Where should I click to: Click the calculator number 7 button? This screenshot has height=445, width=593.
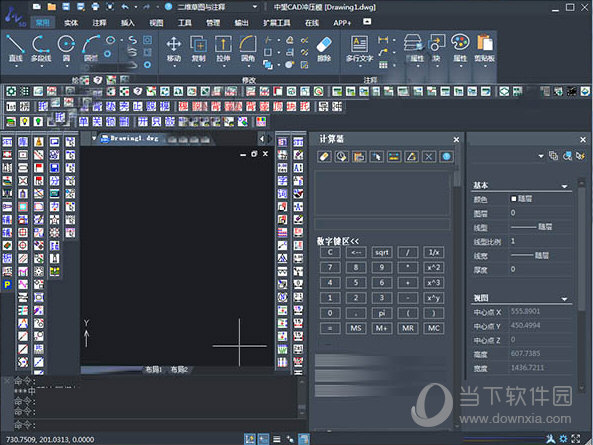[330, 267]
